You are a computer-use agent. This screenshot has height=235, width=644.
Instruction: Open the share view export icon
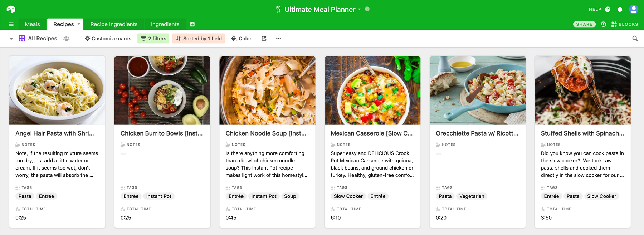(264, 39)
